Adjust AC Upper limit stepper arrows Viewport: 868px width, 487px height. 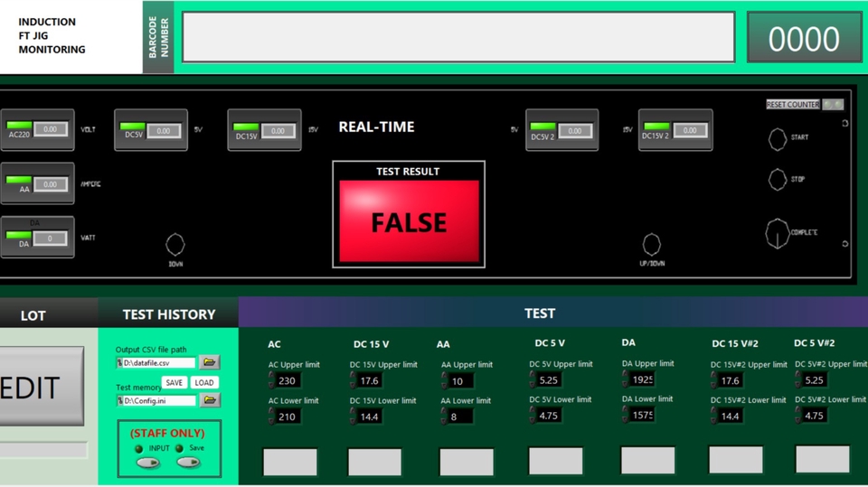coord(271,379)
